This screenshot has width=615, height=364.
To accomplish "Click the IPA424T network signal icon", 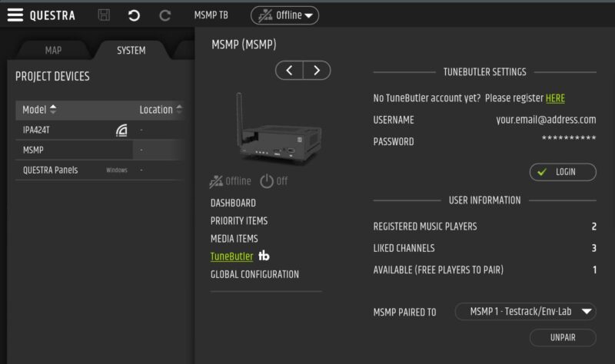I will click(121, 131).
